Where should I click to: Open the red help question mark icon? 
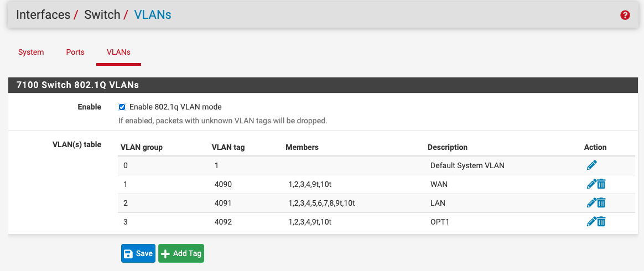coord(625,15)
